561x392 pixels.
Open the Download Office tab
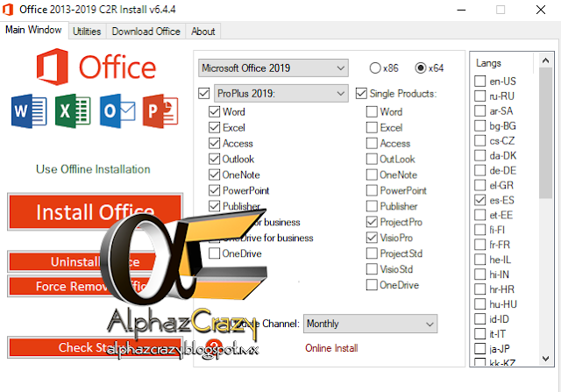146,32
